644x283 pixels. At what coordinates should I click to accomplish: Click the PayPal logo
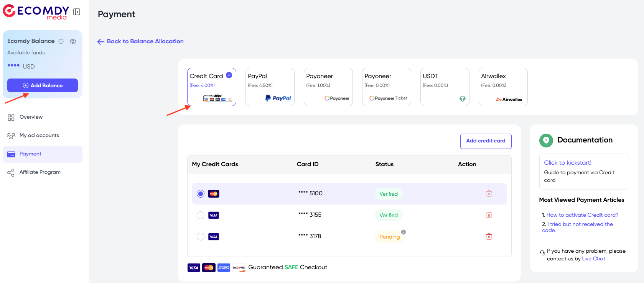pyautogui.click(x=278, y=98)
